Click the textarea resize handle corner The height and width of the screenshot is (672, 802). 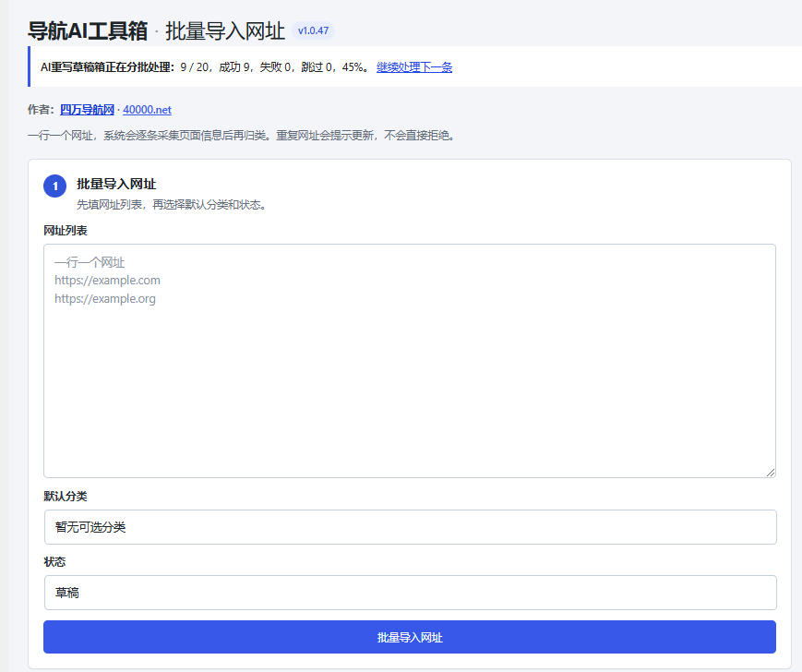coord(771,473)
